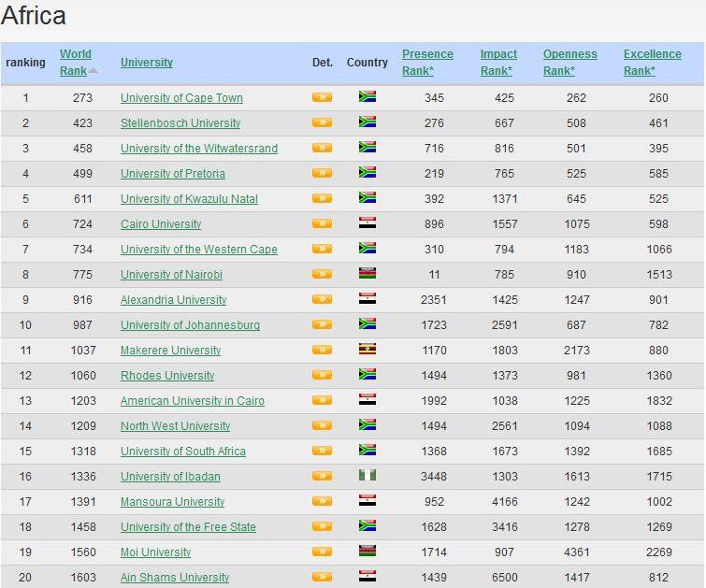Sort by Impact Rank column header
706x588 pixels.
click(x=498, y=63)
